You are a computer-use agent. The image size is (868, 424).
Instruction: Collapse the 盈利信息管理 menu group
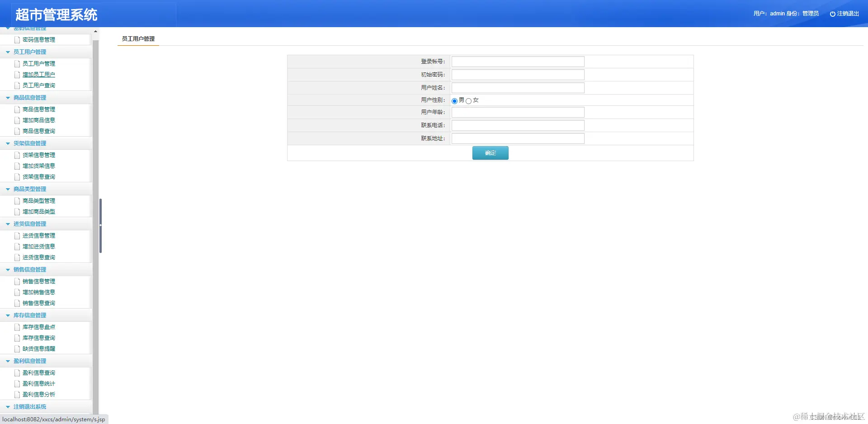[8, 361]
